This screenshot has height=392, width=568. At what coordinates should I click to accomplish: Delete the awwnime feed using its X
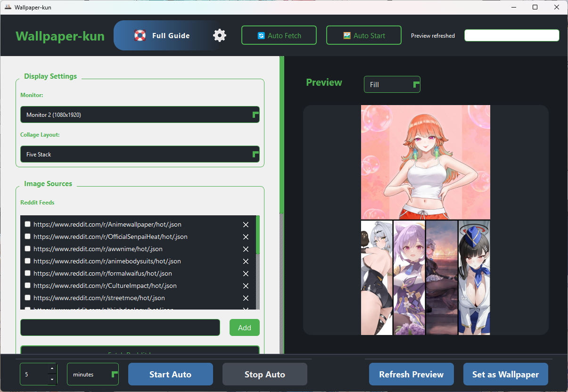click(246, 249)
